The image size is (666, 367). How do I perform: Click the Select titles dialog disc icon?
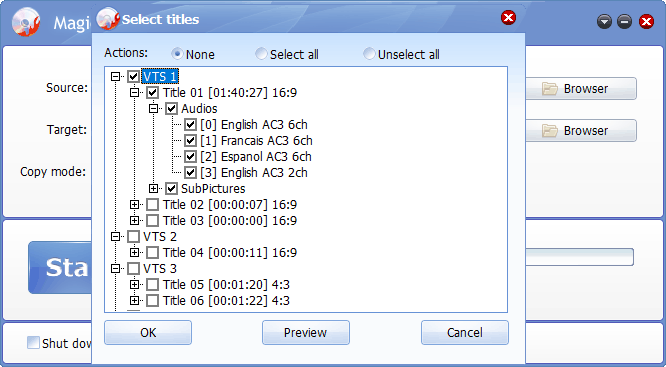tap(108, 19)
